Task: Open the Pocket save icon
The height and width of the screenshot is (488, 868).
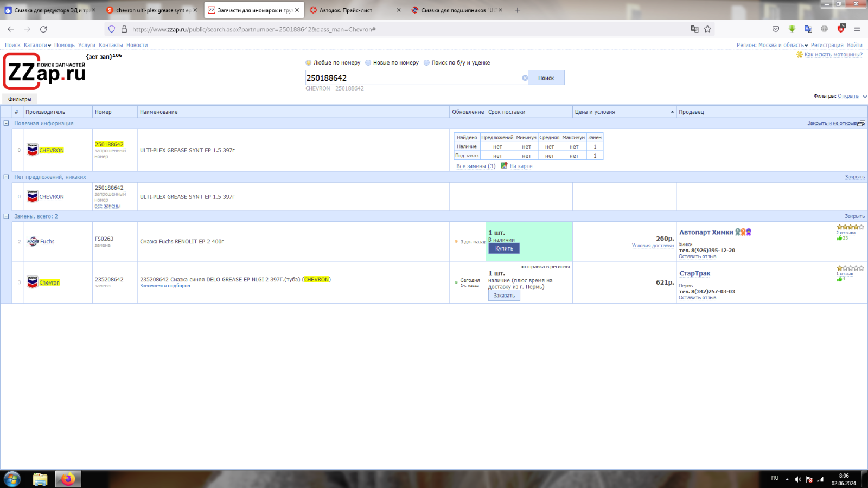Action: (776, 29)
